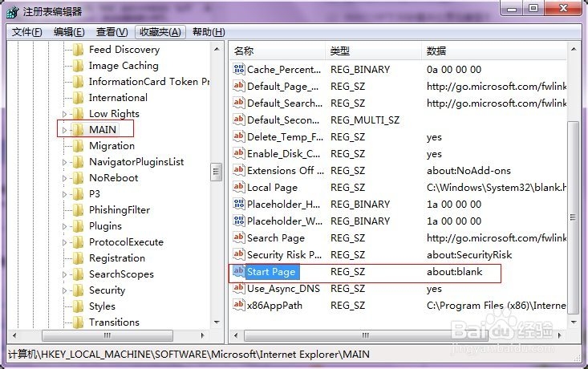Click values pane horizontal scroll left arrow
Image resolution: width=588 pixels, height=369 pixels.
point(236,335)
